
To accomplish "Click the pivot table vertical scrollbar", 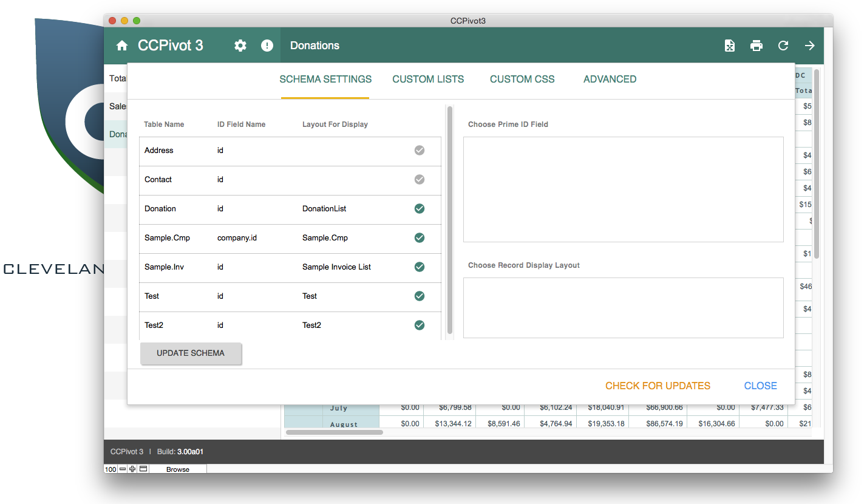I will 817,164.
